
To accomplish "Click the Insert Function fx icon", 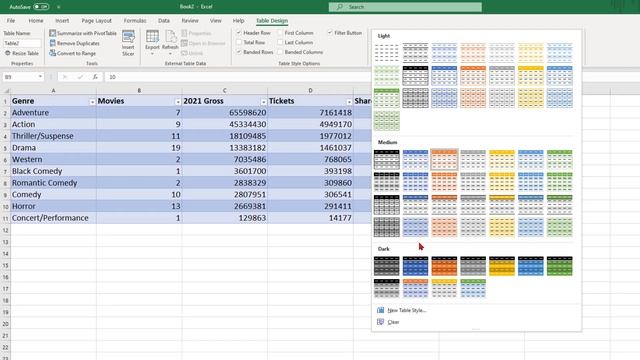I will coord(95,77).
